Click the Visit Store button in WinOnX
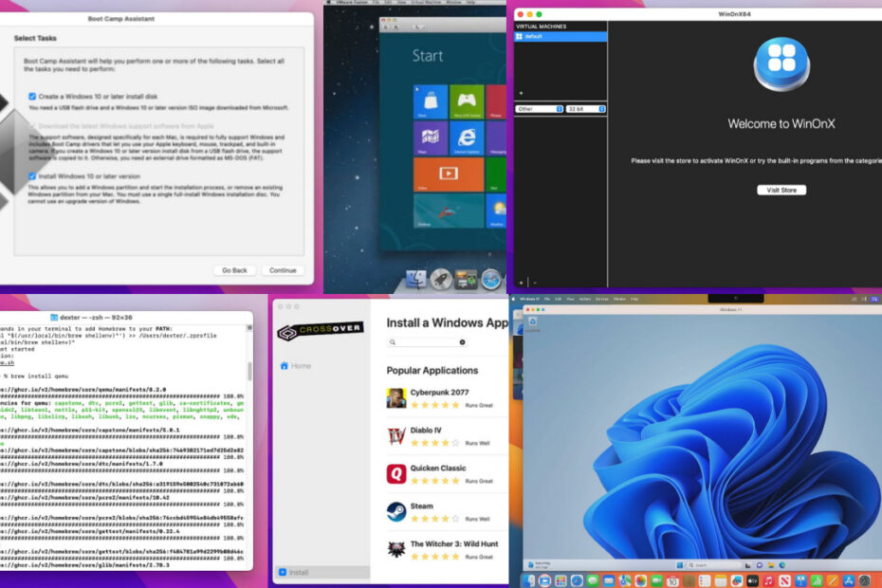Viewport: 882px width, 588px height. [x=781, y=188]
